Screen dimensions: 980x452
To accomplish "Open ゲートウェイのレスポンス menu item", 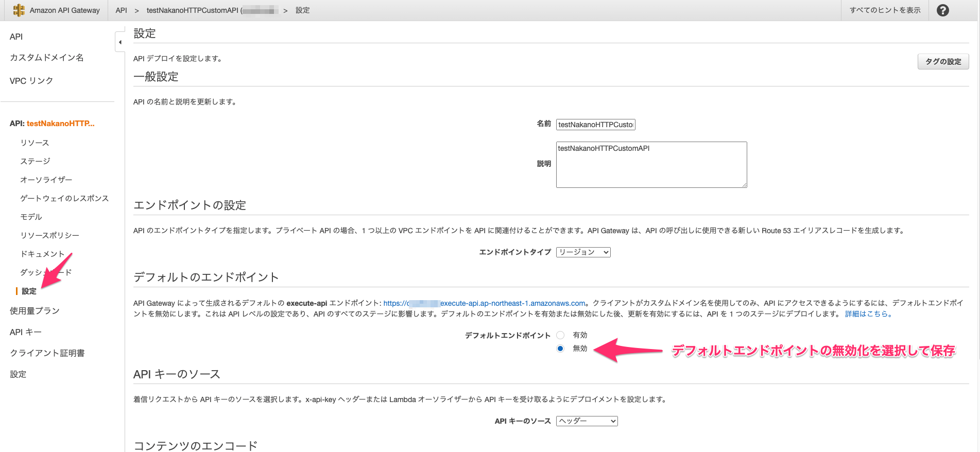I will (64, 198).
